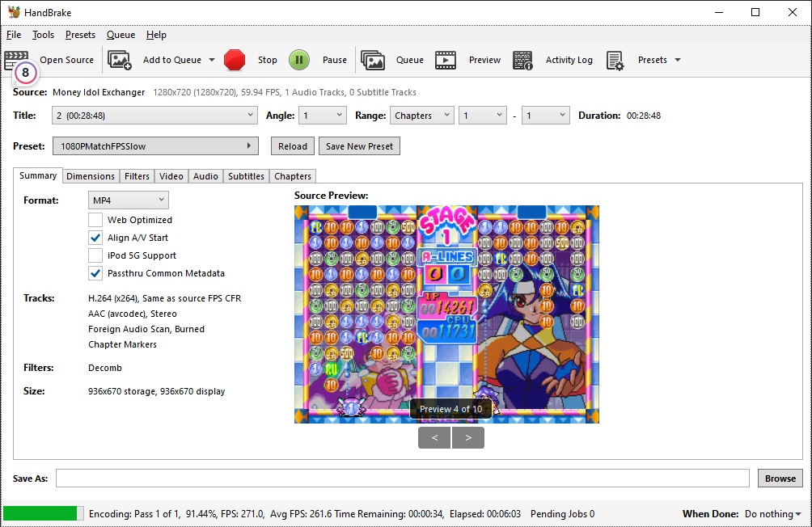812x527 pixels.
Task: Toggle iPod 5G Support checkbox
Action: point(95,255)
